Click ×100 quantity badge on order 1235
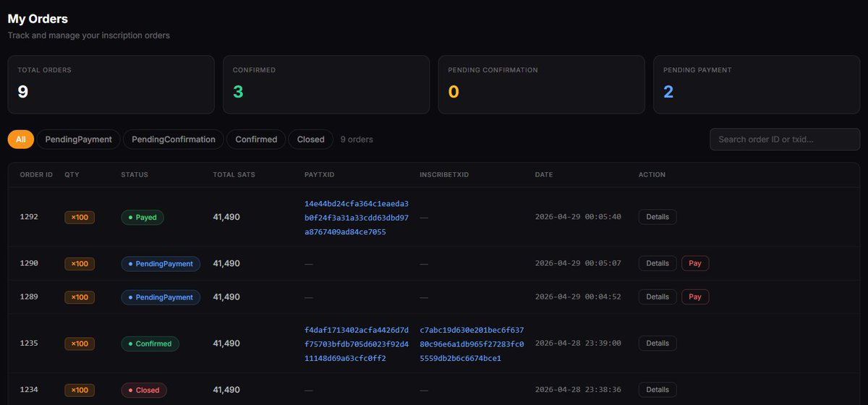Image resolution: width=868 pixels, height=405 pixels. [80, 344]
